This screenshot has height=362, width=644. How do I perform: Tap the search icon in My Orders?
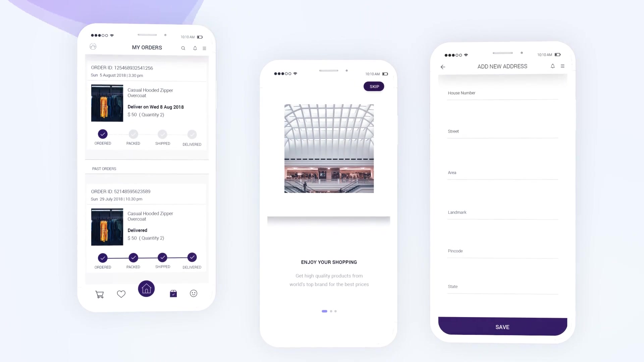point(183,48)
